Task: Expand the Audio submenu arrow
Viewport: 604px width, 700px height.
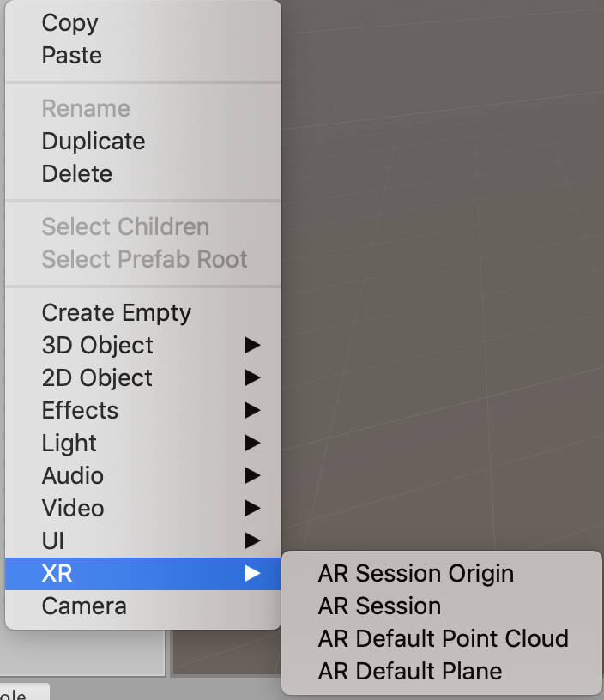Action: pyautogui.click(x=252, y=476)
